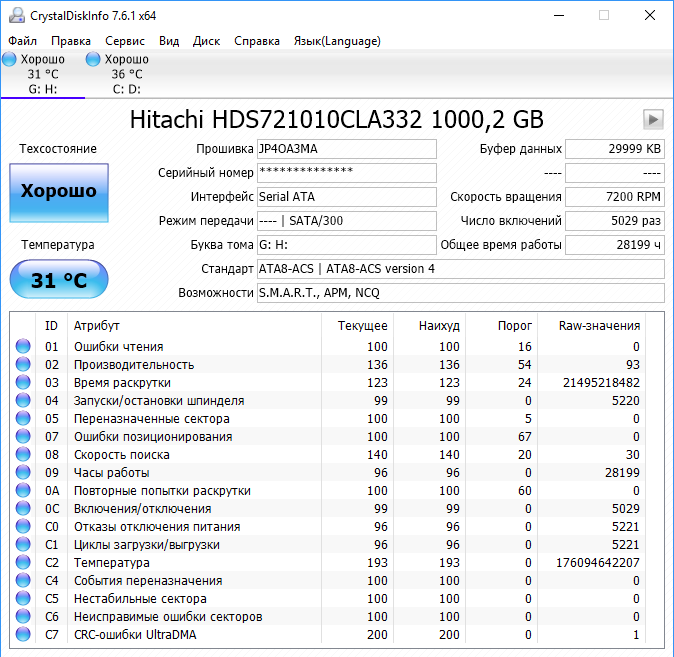Click status icon for Неисправимые ошибки секторов
The height and width of the screenshot is (657, 674).
tap(23, 617)
